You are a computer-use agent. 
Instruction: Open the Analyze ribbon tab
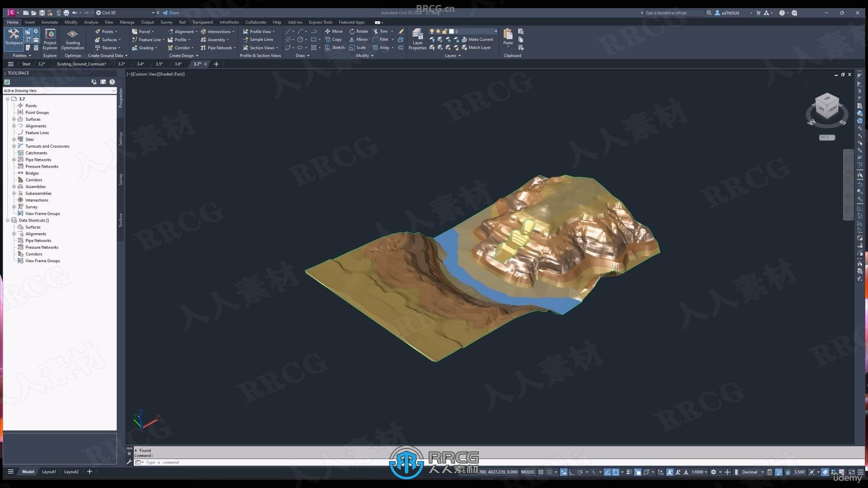[x=91, y=22]
